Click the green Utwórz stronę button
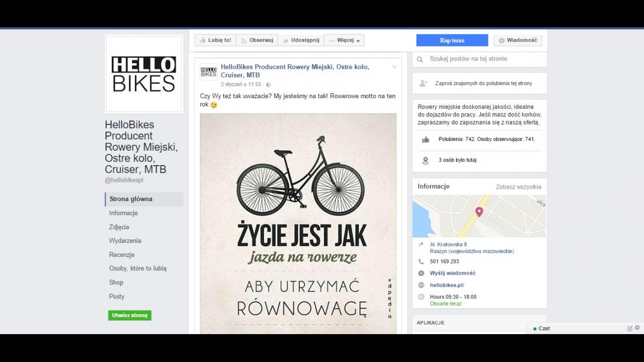Viewport: 644px width, 362px height. 129,315
